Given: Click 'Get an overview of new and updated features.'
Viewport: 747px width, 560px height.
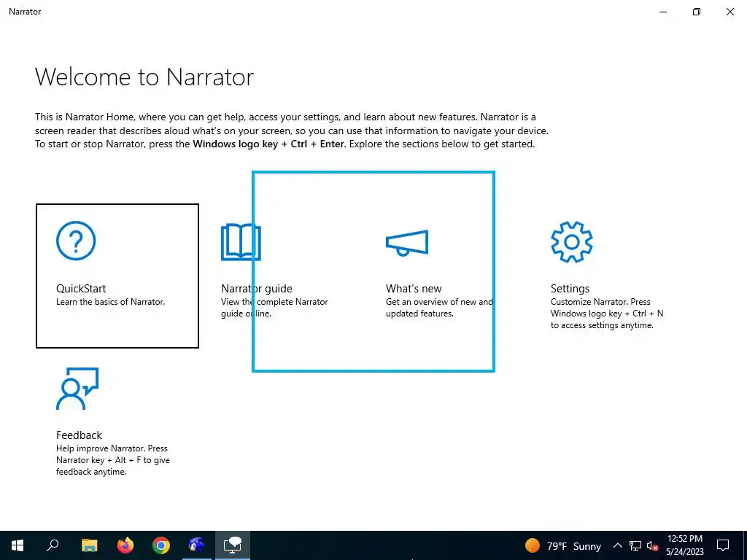Looking at the screenshot, I should pyautogui.click(x=439, y=308).
